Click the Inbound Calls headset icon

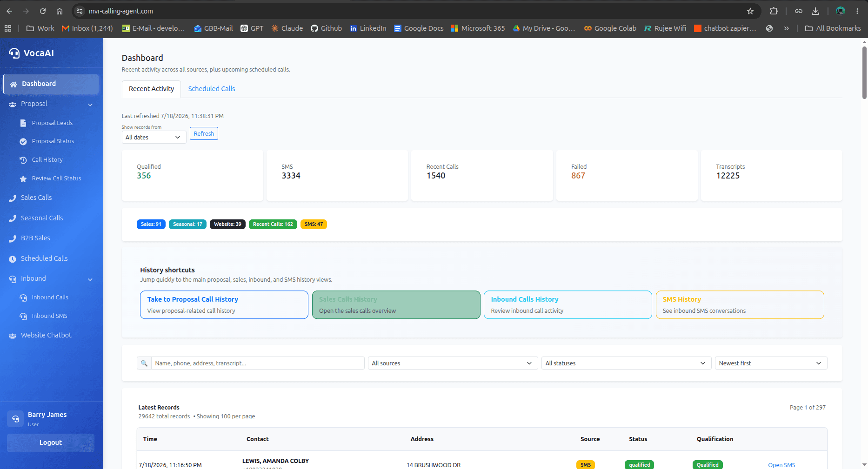click(x=23, y=297)
